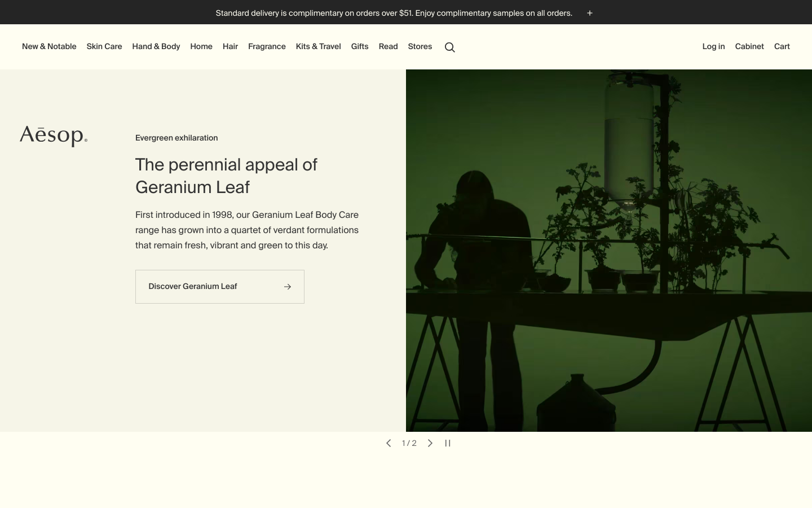This screenshot has width=812, height=508.
Task: Click the Aesop logo
Action: pos(54,136)
